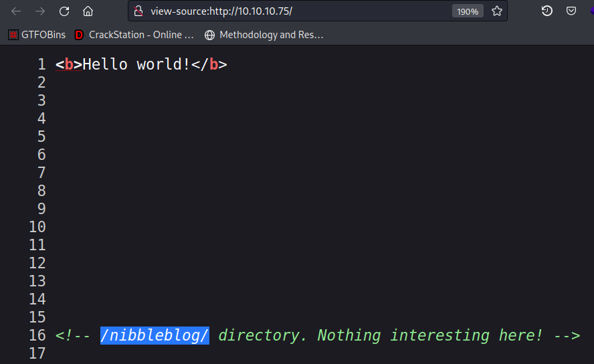Click line number 8
The image size is (594, 364).
41,191
